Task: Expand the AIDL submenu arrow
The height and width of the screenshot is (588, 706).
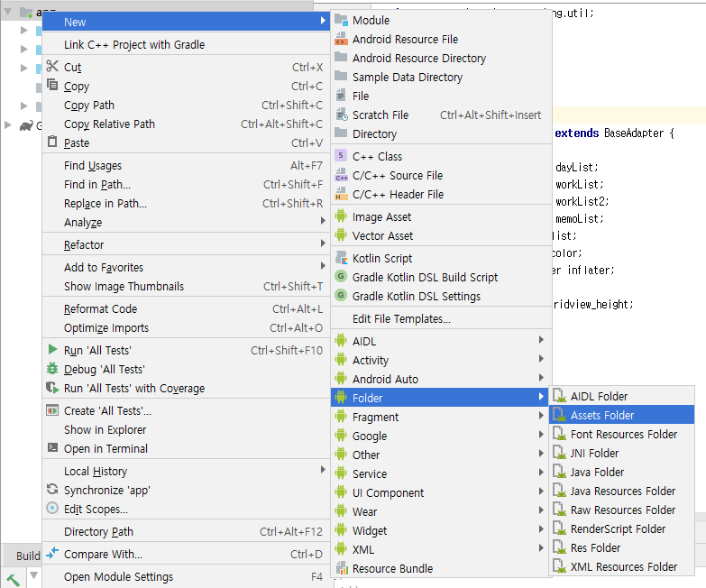Action: click(x=541, y=339)
